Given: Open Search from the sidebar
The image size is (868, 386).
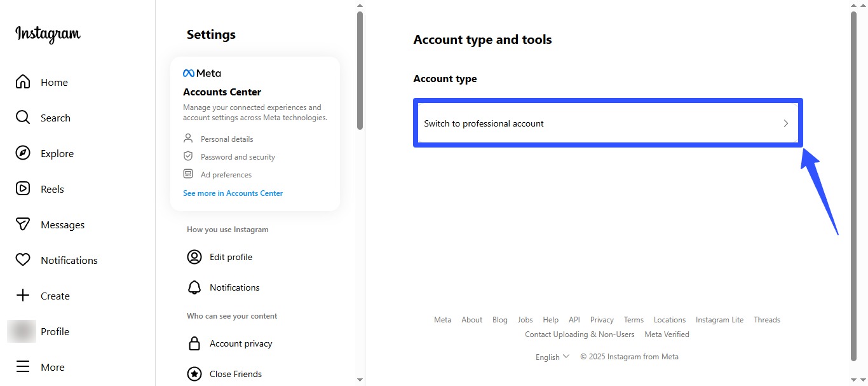Looking at the screenshot, I should point(23,118).
